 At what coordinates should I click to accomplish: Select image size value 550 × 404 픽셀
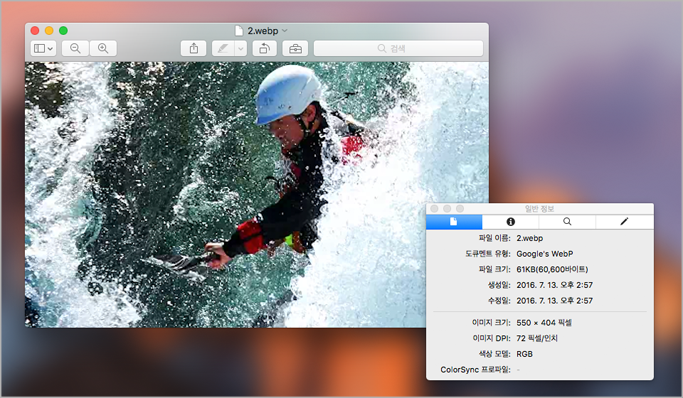click(x=544, y=323)
